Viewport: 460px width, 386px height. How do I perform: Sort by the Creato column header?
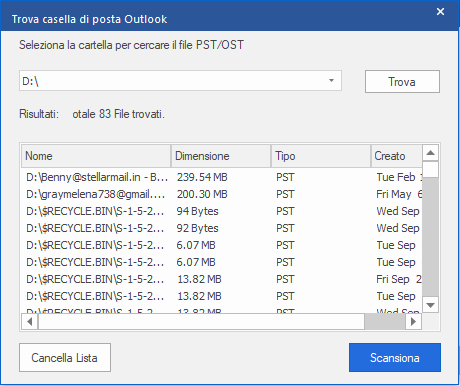[x=397, y=156]
